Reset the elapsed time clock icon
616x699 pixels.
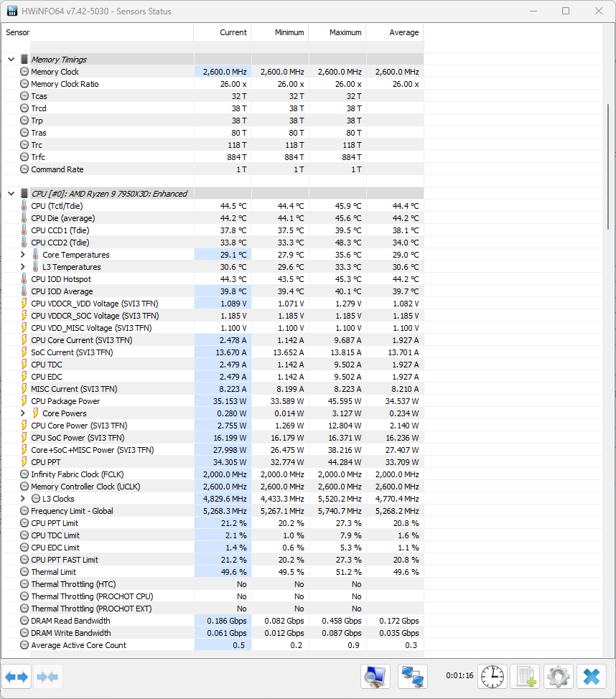[492, 677]
